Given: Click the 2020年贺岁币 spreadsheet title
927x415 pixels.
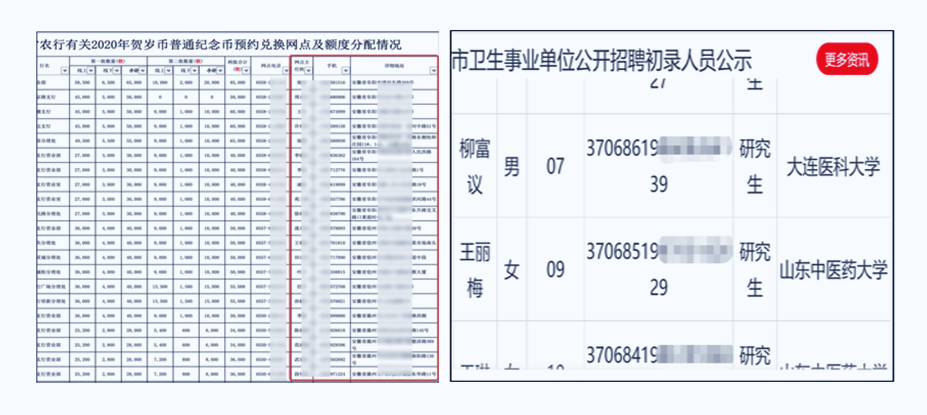Looking at the screenshot, I should [220, 43].
